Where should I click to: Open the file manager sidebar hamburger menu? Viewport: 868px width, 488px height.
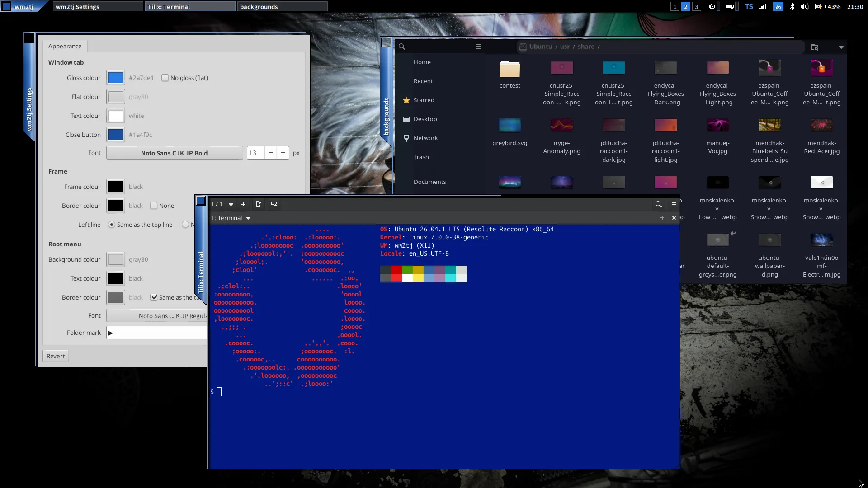479,47
